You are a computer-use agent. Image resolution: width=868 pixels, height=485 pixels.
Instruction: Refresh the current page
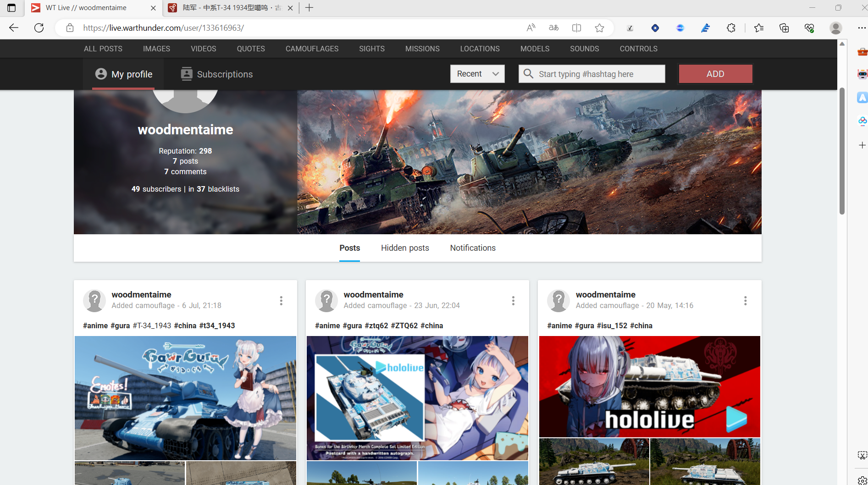click(39, 28)
